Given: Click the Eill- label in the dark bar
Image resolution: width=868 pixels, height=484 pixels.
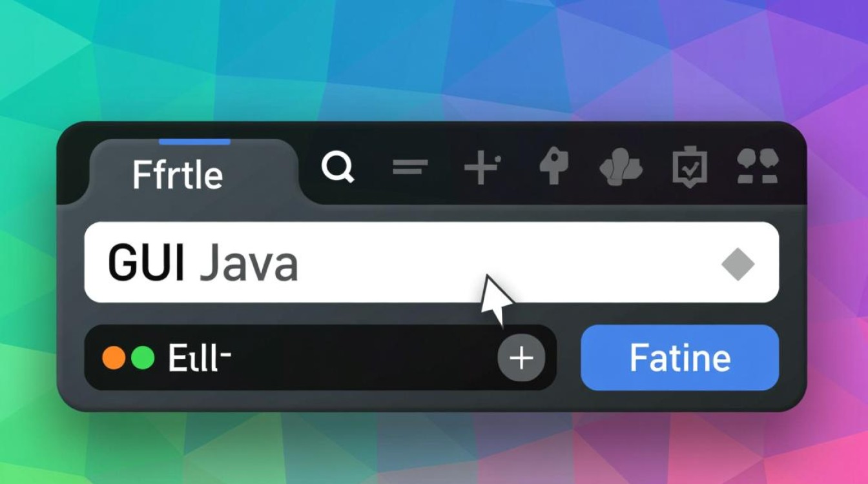Looking at the screenshot, I should pos(199,358).
